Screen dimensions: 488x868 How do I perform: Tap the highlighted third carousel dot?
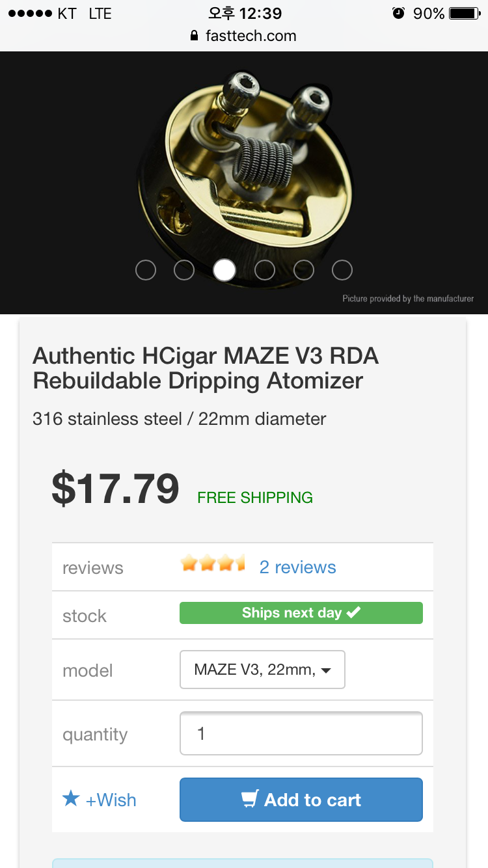coord(224,270)
